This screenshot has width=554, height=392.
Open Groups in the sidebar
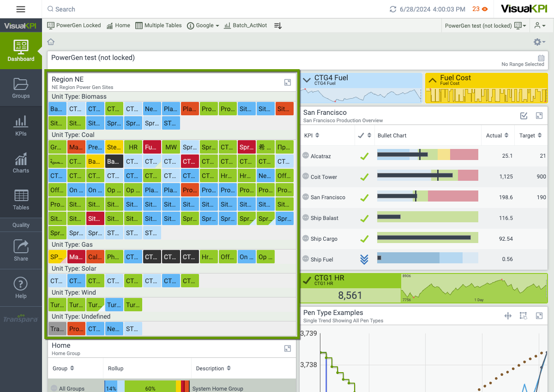point(21,88)
